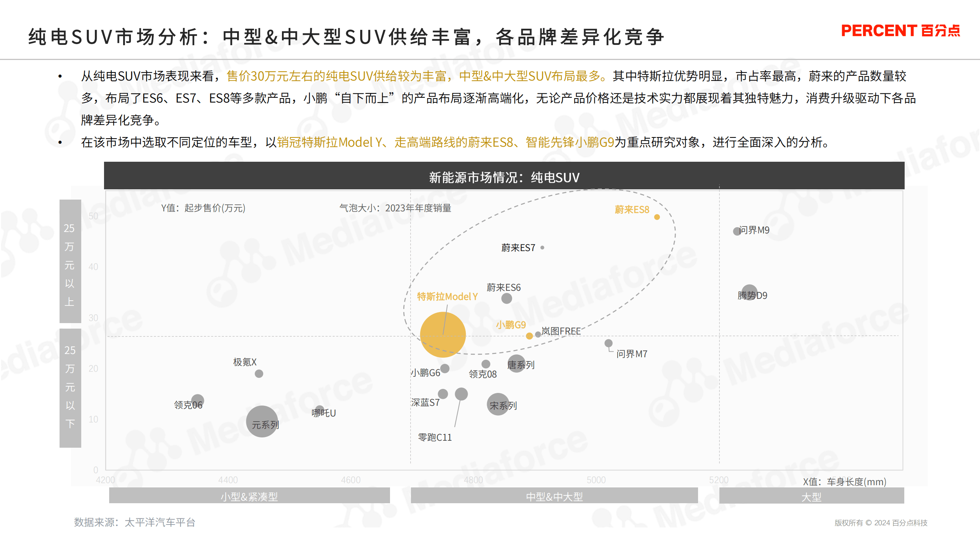Click the Y值：起步售价(万元) legend
Image resolution: width=980 pixels, height=551 pixels.
(203, 208)
